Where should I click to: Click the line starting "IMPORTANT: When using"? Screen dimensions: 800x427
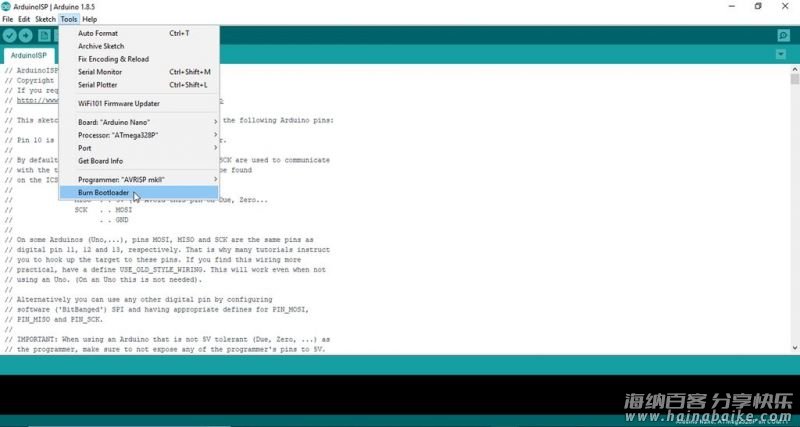[x=167, y=339]
